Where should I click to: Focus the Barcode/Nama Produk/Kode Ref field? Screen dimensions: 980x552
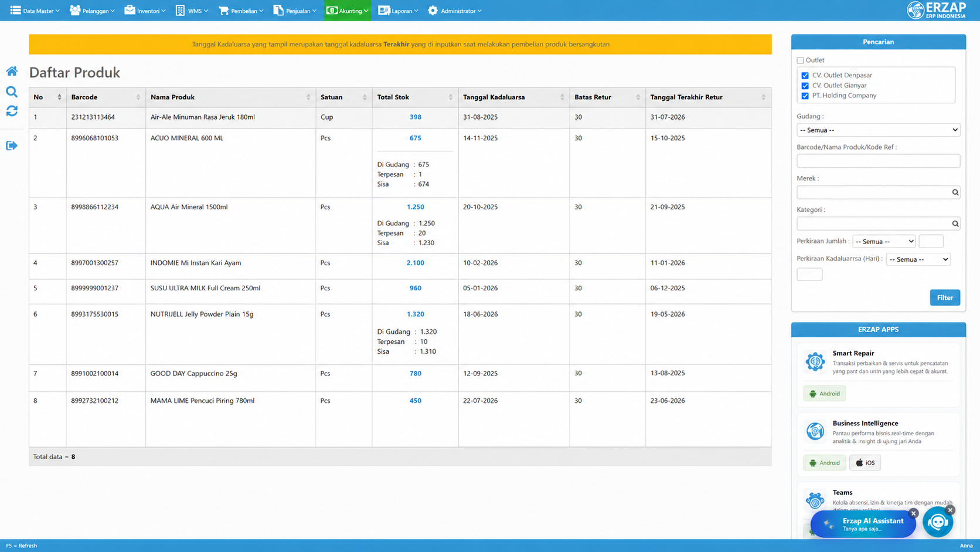878,161
